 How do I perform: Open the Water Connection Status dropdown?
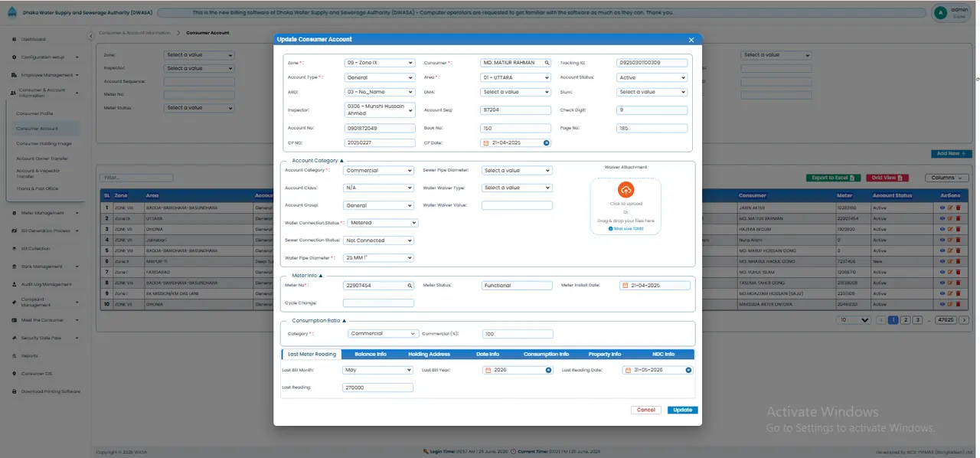click(x=383, y=223)
